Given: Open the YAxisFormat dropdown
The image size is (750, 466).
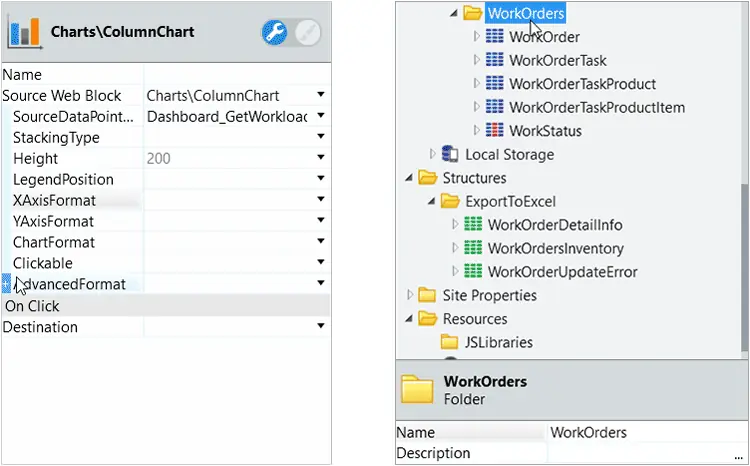Looking at the screenshot, I should (321, 220).
